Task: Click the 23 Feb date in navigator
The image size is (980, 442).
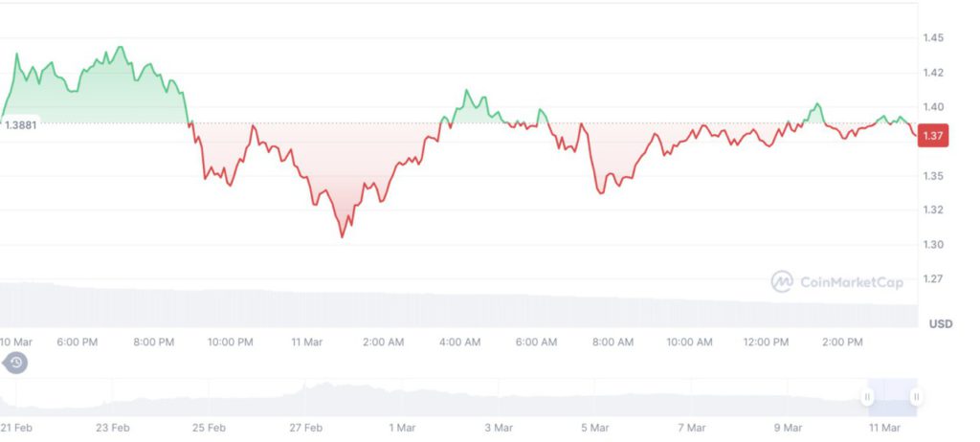Action: click(113, 428)
